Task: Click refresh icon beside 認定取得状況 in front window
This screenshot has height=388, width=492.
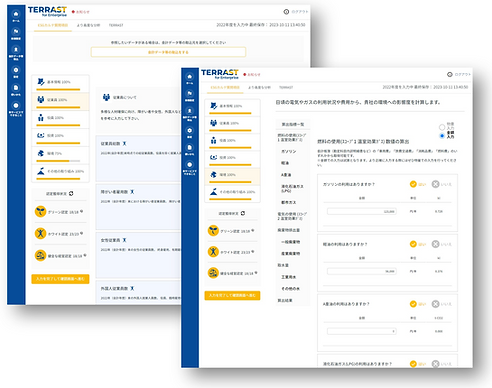Action: tap(243, 213)
